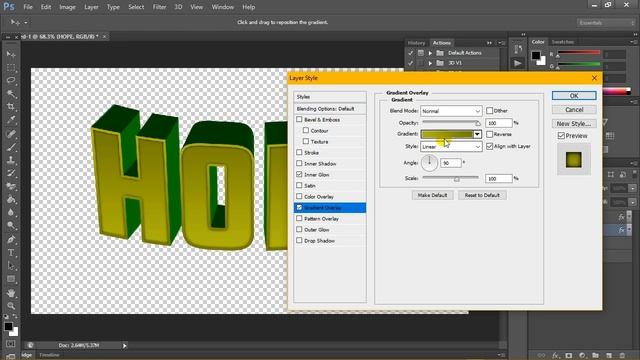The height and width of the screenshot is (360, 640).
Task: Select the Path Selection tool
Action: (11, 266)
